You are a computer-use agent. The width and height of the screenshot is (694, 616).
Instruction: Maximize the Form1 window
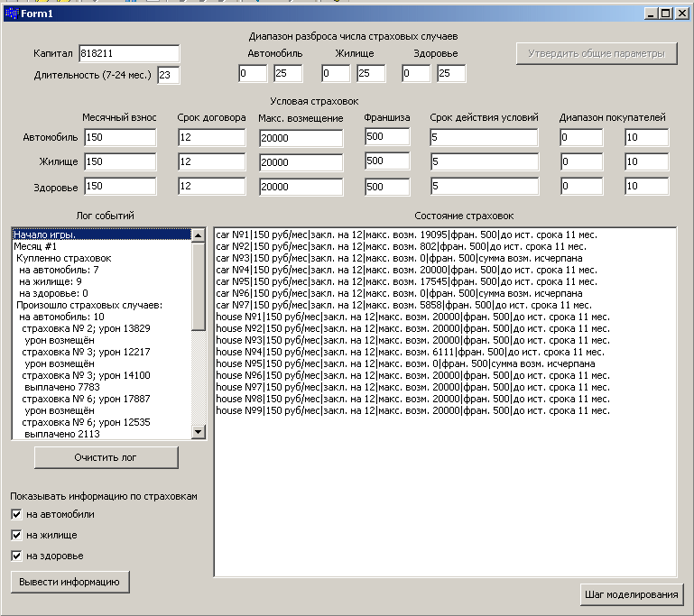666,14
